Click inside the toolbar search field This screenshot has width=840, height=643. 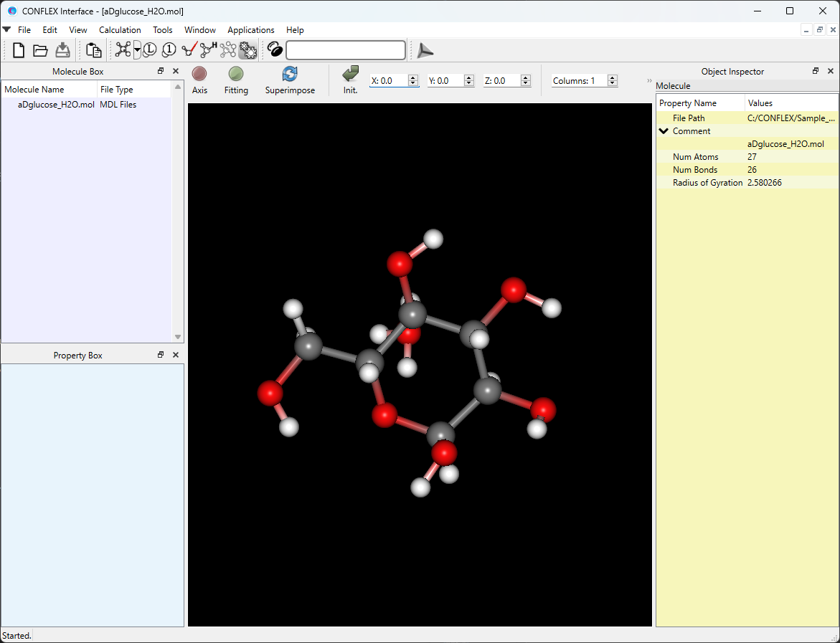(345, 50)
